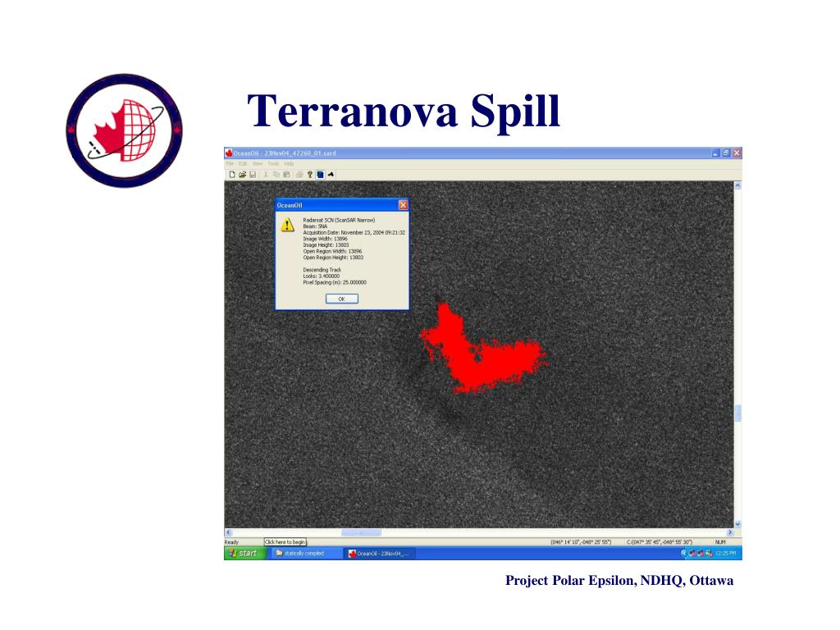Open the Tools menu

point(273,163)
